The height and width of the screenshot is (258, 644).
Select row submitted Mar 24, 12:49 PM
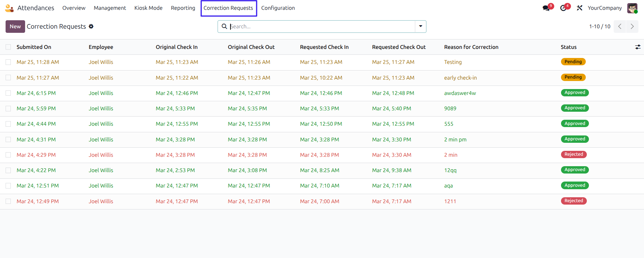click(8, 201)
